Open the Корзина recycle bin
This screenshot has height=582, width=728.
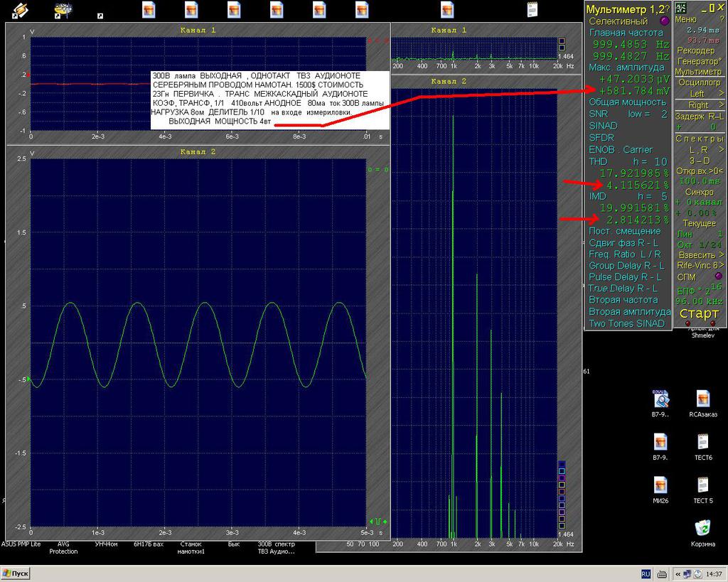(702, 534)
